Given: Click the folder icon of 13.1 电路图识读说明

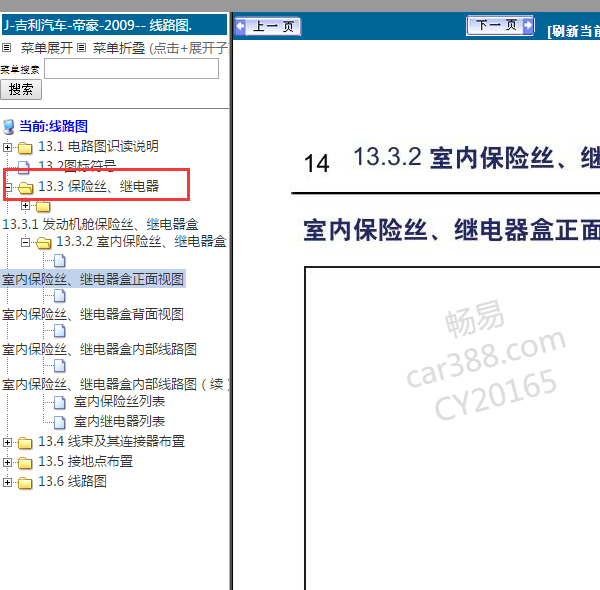Looking at the screenshot, I should (25, 147).
